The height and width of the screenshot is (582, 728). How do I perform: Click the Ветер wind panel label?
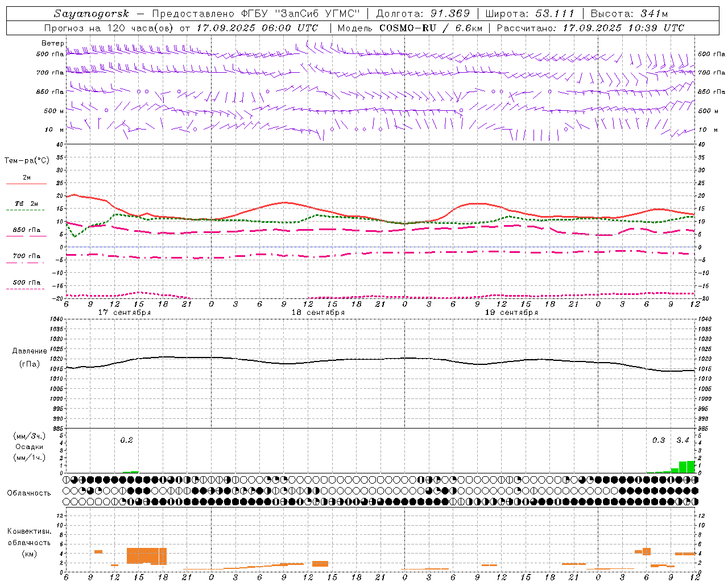click(52, 43)
